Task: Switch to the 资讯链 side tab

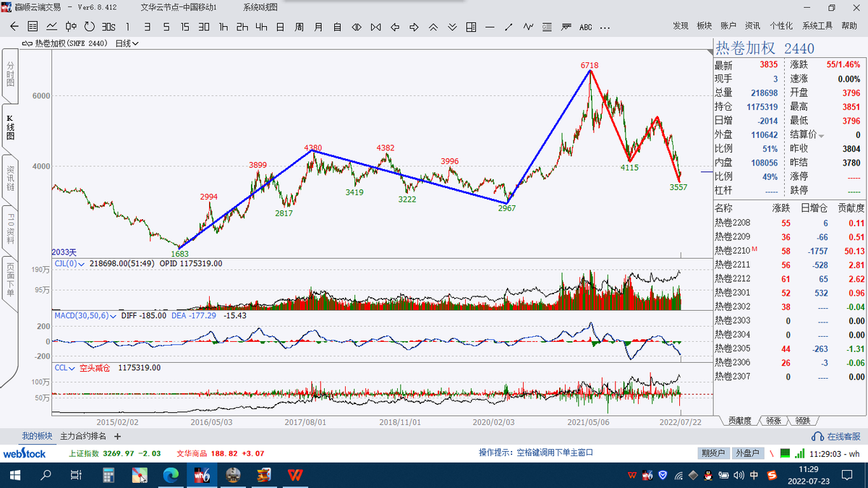Action: (9, 178)
